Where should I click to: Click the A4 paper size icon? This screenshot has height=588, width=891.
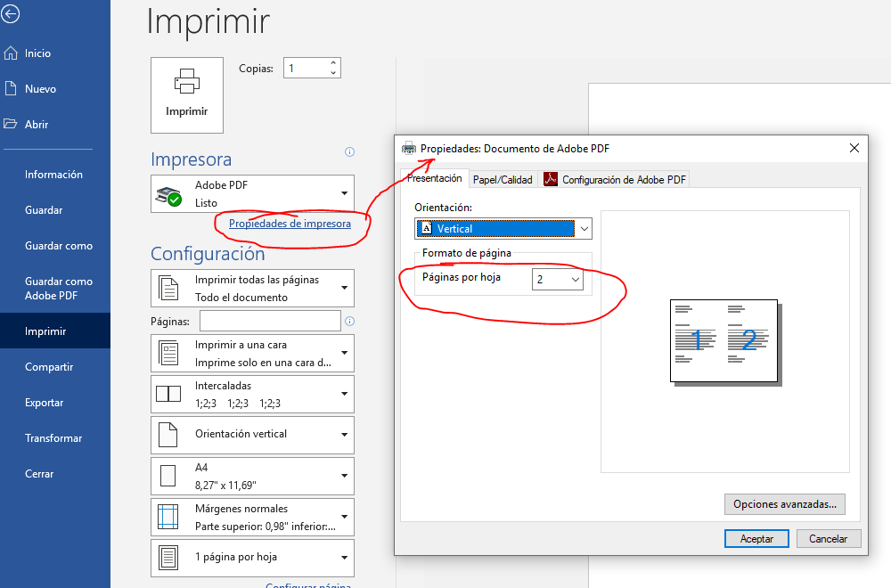click(168, 476)
